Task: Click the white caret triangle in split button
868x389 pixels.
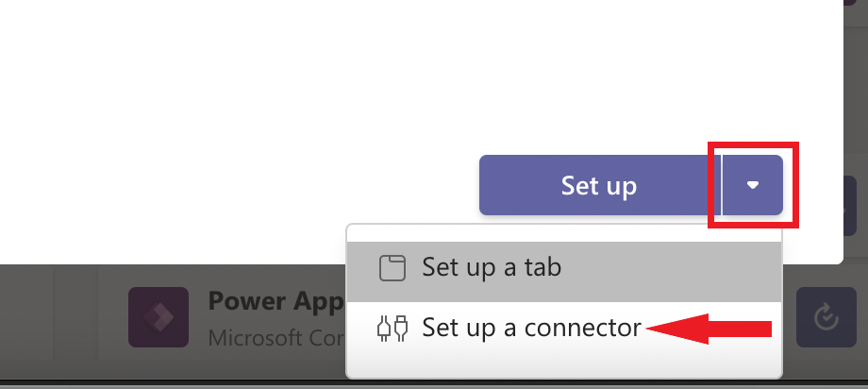Action: tap(753, 186)
